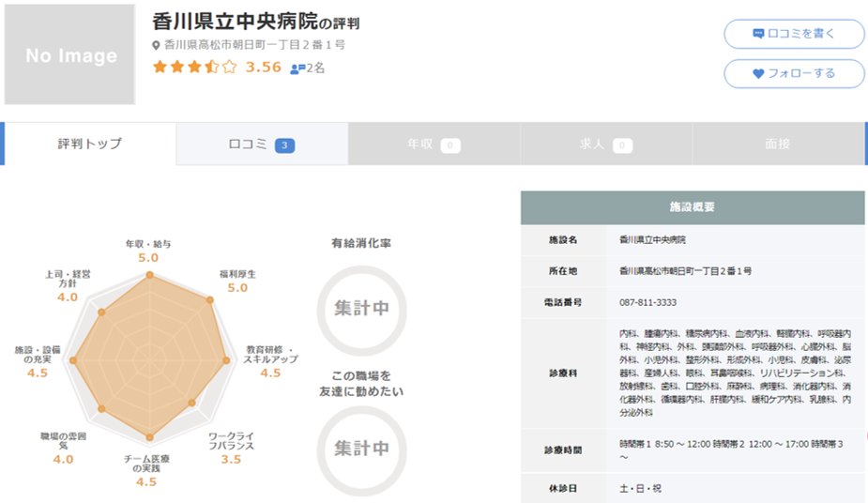The image size is (868, 503).
Task: Click the star rating icons
Action: [x=194, y=67]
